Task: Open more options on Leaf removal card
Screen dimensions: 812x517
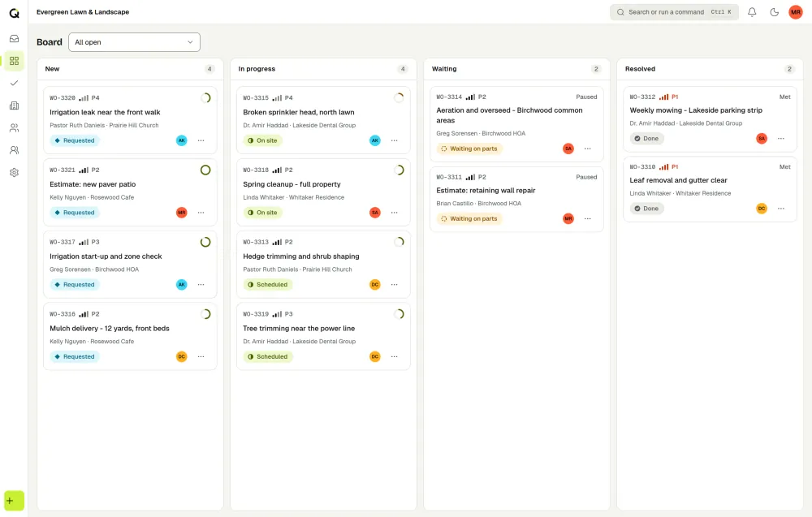Action: coord(781,208)
